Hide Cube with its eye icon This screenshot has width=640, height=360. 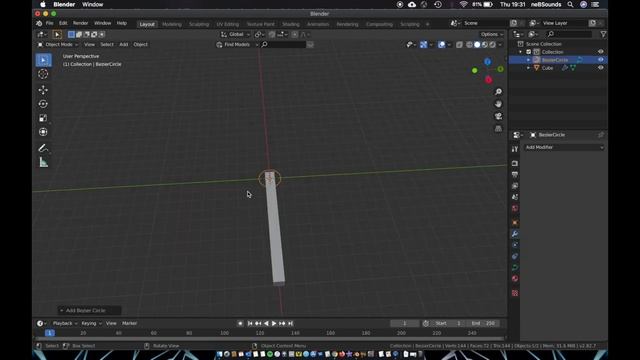pos(600,68)
